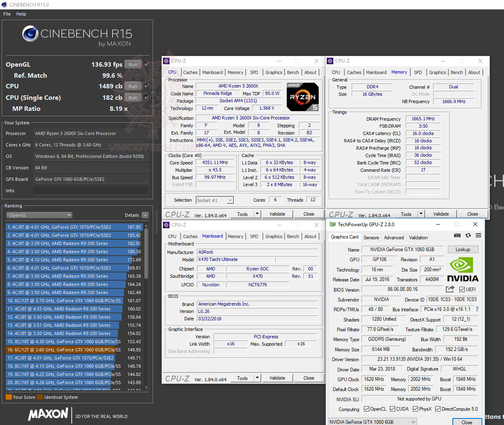Select ranking entry 1 with score 187.85
The image size is (504, 425).
[x=74, y=227]
